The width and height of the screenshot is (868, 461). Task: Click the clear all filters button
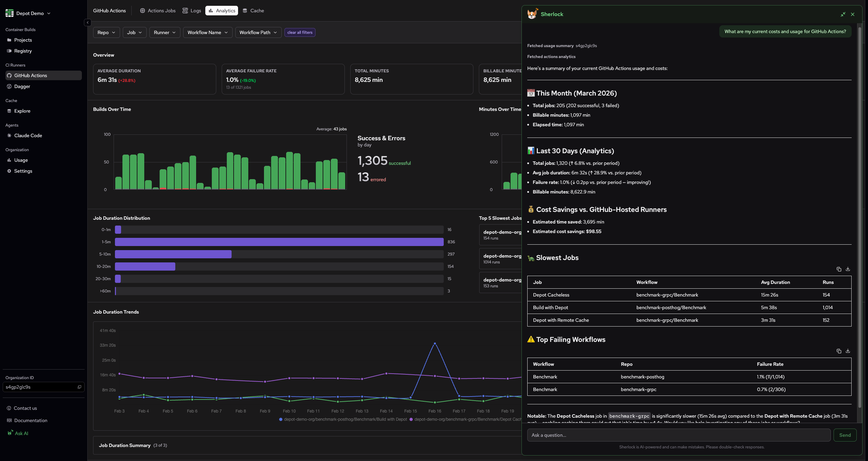[299, 32]
